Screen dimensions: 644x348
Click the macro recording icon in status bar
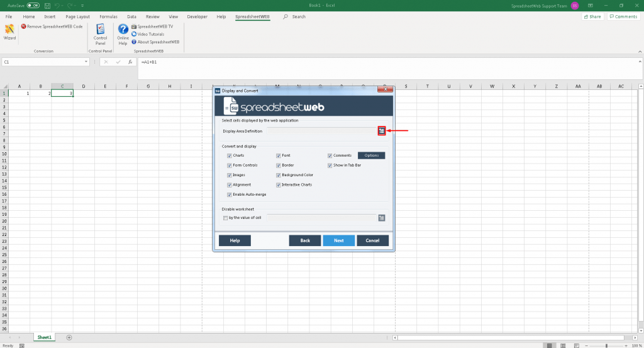(x=22, y=345)
